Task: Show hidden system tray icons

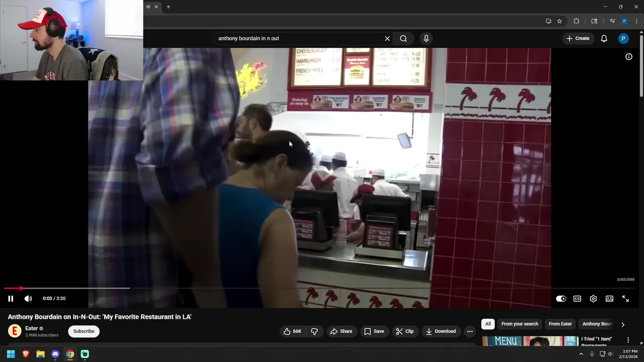Action: pyautogui.click(x=581, y=354)
